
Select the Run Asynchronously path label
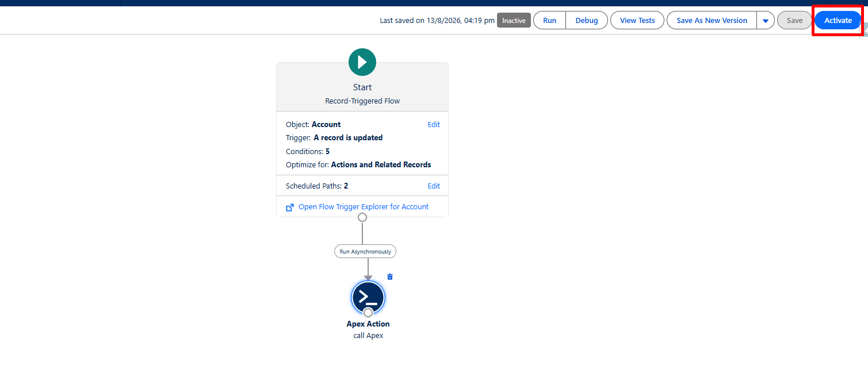pyautogui.click(x=365, y=251)
